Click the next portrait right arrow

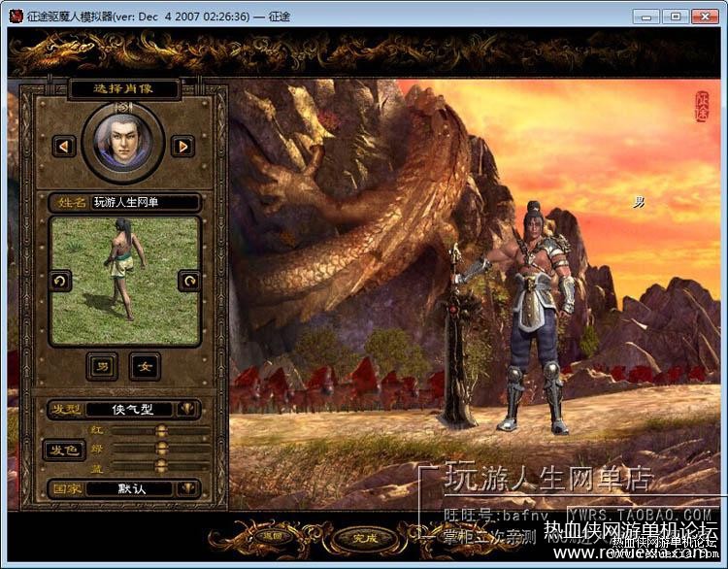click(182, 146)
